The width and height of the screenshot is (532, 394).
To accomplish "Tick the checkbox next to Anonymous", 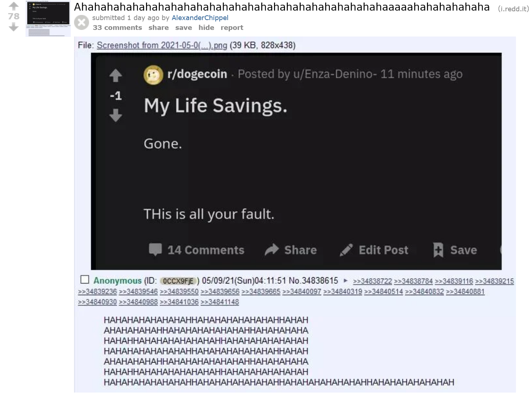I will (x=85, y=279).
